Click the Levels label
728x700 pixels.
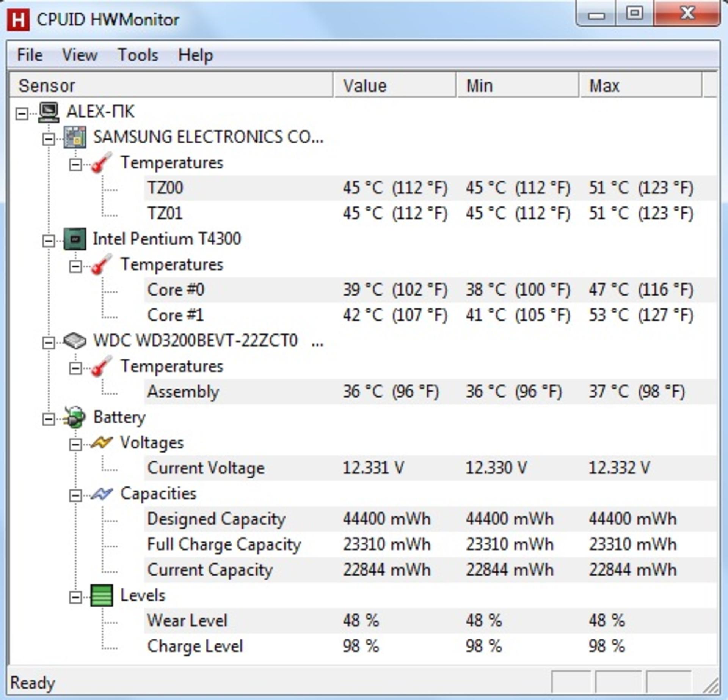(x=143, y=596)
